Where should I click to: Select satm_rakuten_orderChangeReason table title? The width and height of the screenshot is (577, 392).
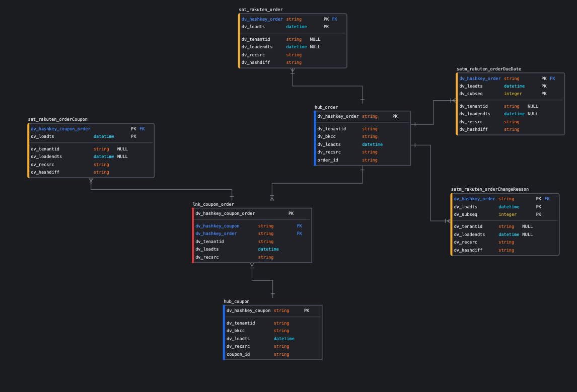click(x=490, y=189)
